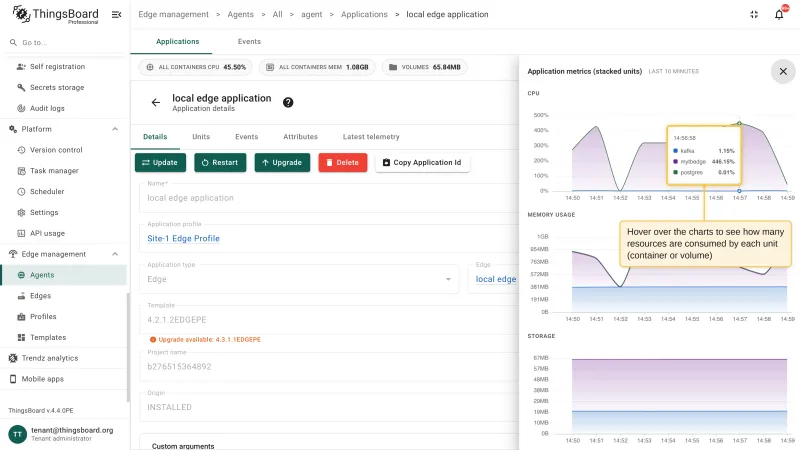Screen dimensions: 800x450
Task: Focus the Go to search field
Action: point(64,42)
